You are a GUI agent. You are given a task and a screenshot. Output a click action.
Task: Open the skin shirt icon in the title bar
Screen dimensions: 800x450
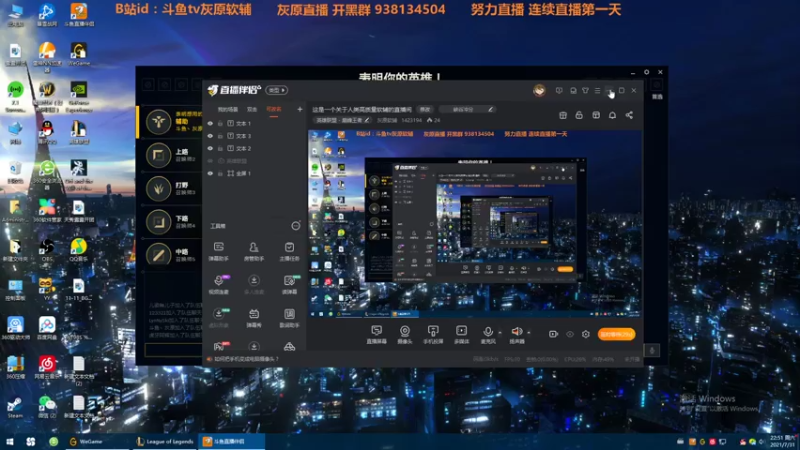click(585, 90)
